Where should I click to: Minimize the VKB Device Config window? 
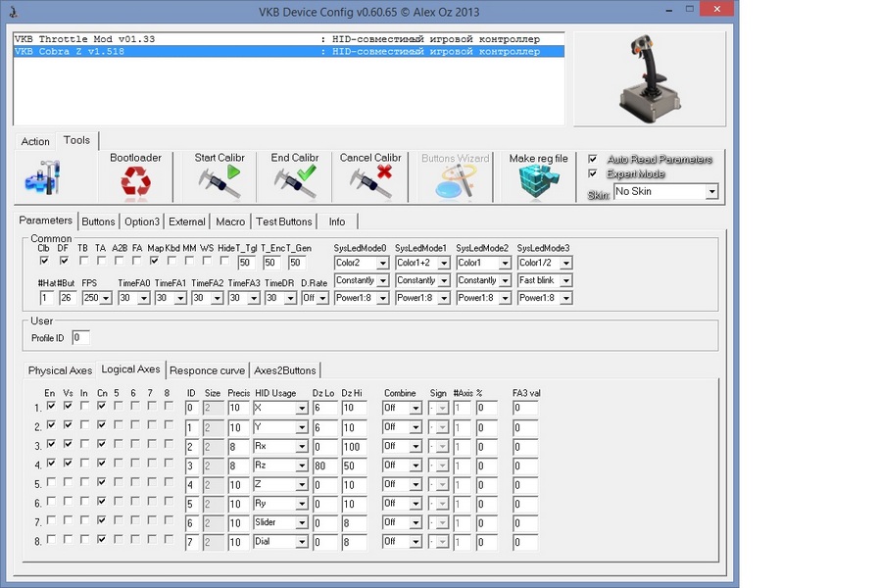pos(669,10)
